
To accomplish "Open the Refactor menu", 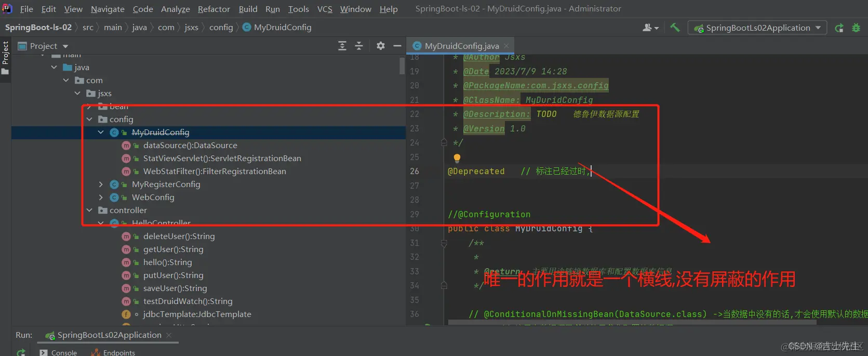I will 214,9.
